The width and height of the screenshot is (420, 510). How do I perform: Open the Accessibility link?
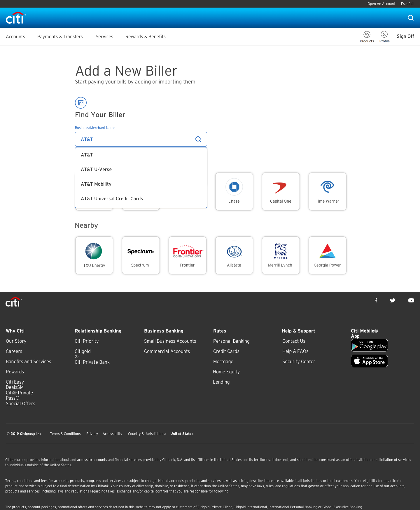[113, 434]
